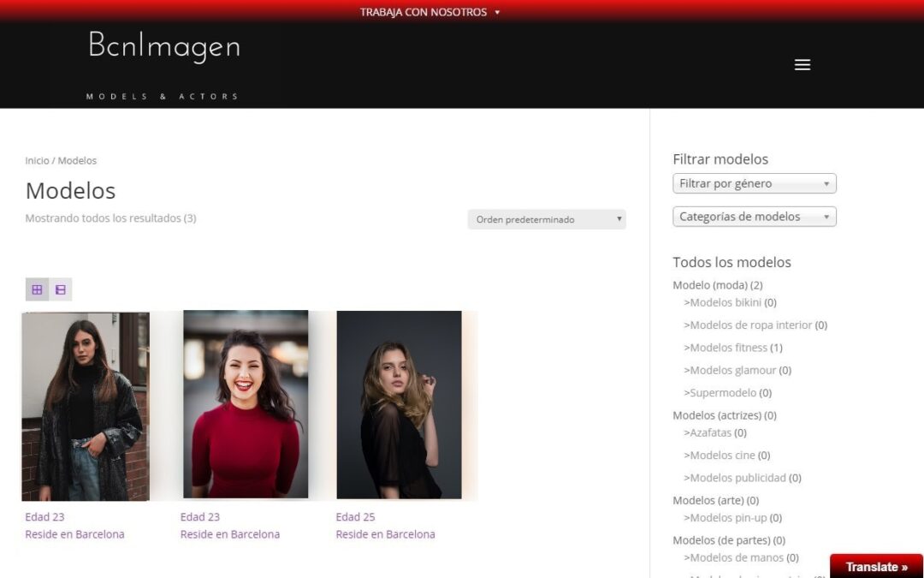
Task: Switch to grid view of models
Action: pyautogui.click(x=37, y=289)
